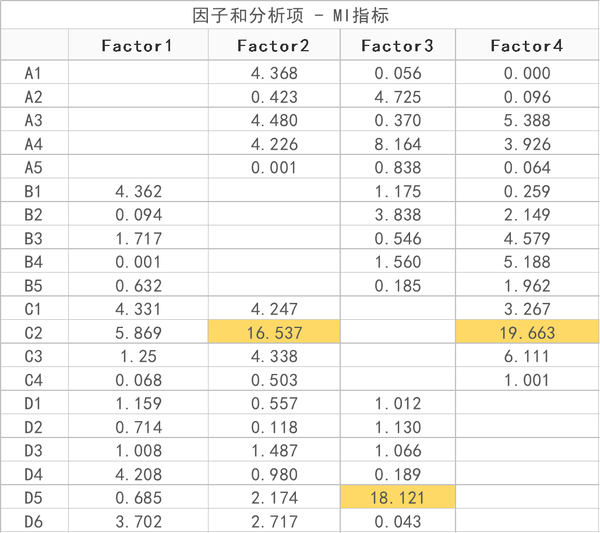This screenshot has height=533, width=600.
Task: Click row label C2
Action: pyautogui.click(x=34, y=332)
